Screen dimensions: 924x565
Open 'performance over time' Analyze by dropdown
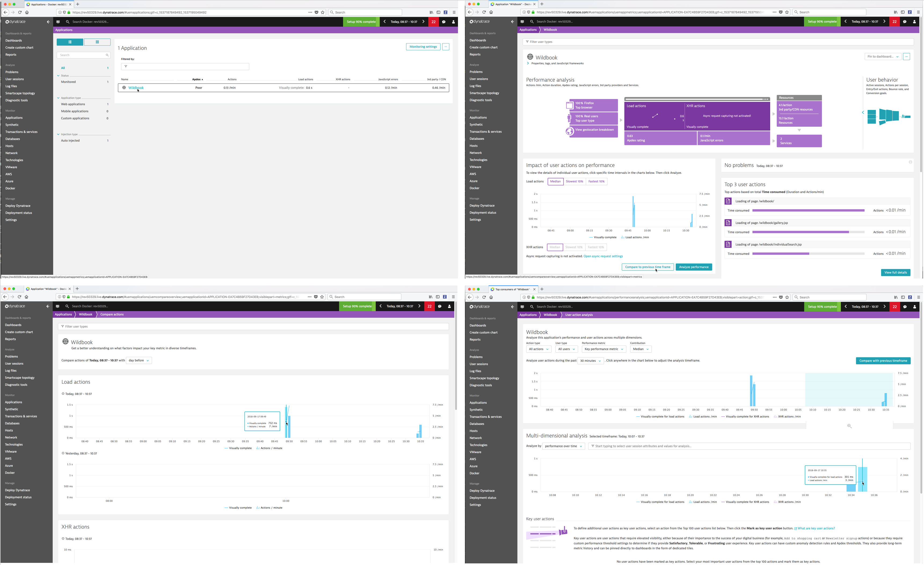point(563,446)
